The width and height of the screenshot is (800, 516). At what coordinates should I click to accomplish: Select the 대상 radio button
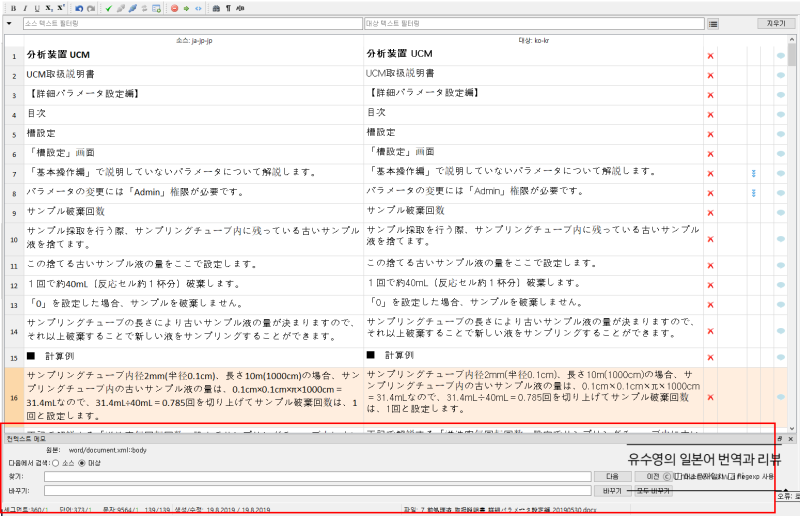pyautogui.click(x=82, y=463)
